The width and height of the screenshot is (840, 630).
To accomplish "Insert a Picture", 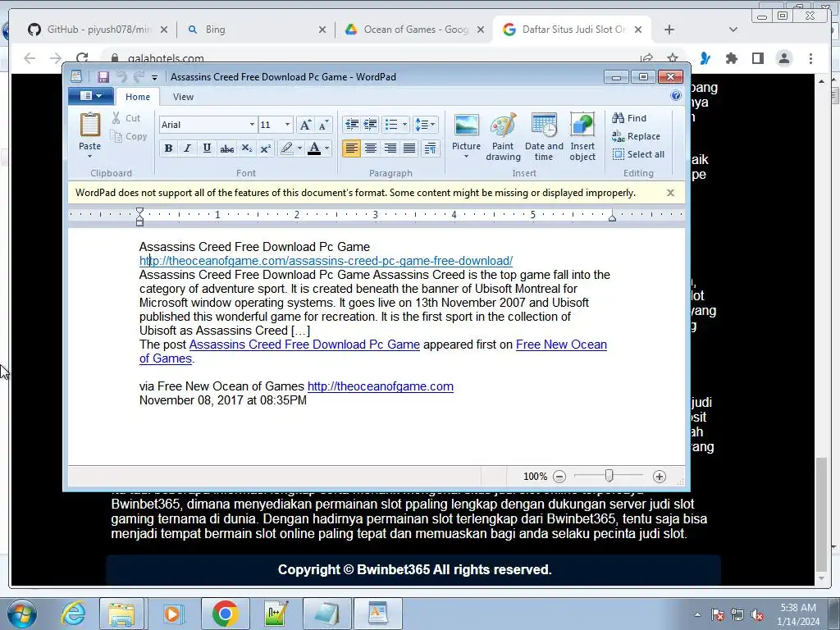I will click(x=466, y=126).
